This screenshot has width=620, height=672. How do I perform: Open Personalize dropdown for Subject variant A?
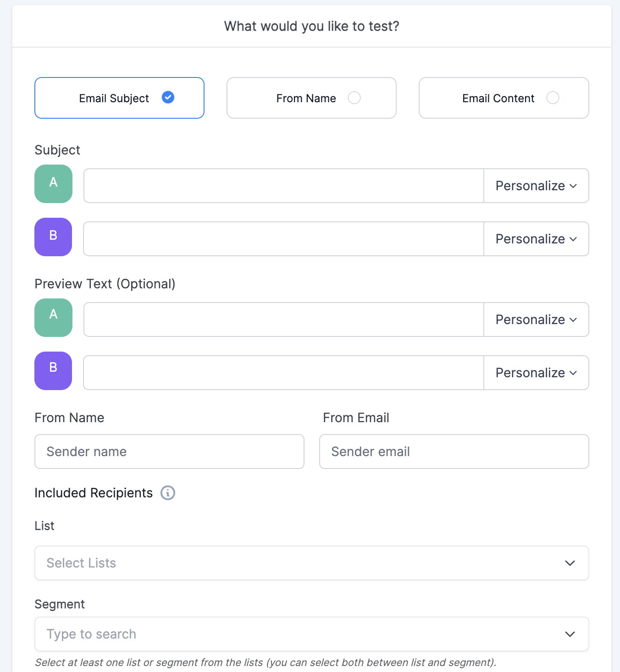pos(536,186)
